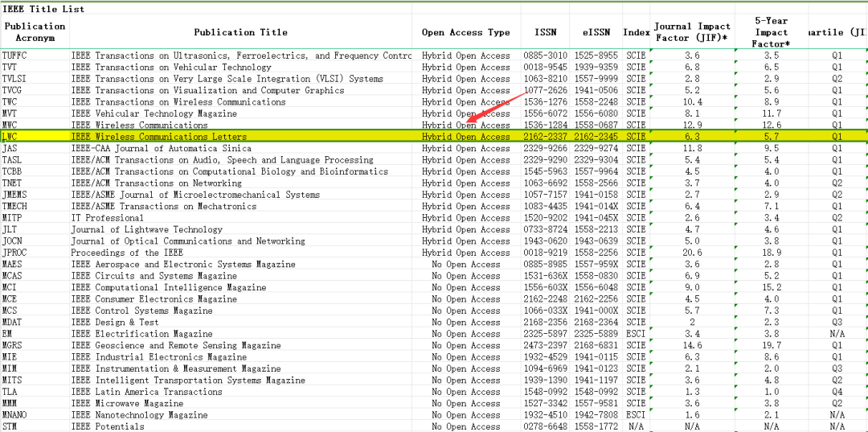Image resolution: width=868 pixels, height=432 pixels.
Task: Select the acronym cell 'JAS'
Action: coord(35,148)
